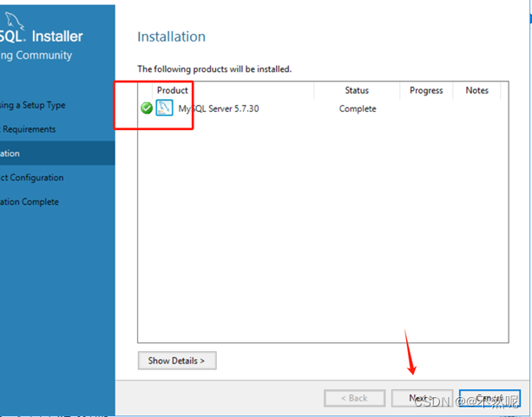
Task: Click 'The following products will be installed.' text
Action: (x=214, y=69)
